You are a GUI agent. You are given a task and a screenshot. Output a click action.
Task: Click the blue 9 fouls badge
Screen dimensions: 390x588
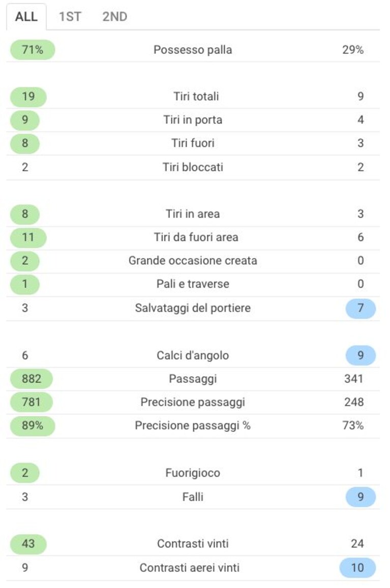click(x=361, y=497)
